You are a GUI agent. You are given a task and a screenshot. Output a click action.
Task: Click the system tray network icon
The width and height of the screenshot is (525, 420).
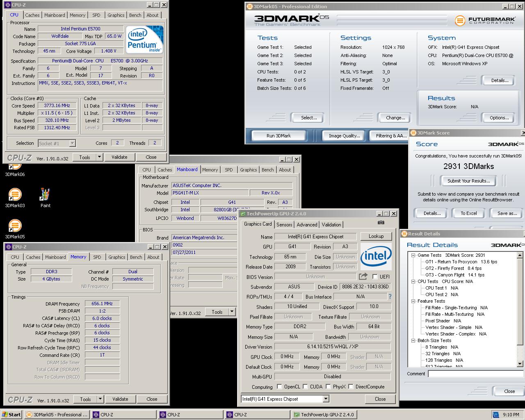click(496, 415)
